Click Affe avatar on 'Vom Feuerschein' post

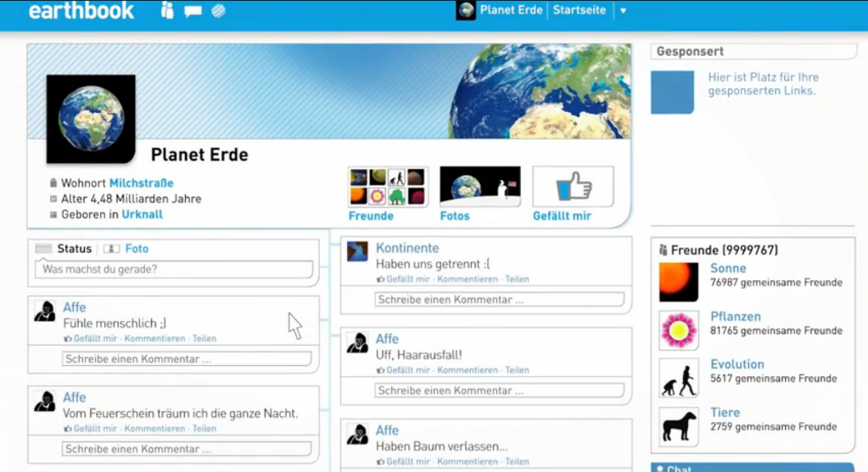tap(44, 401)
